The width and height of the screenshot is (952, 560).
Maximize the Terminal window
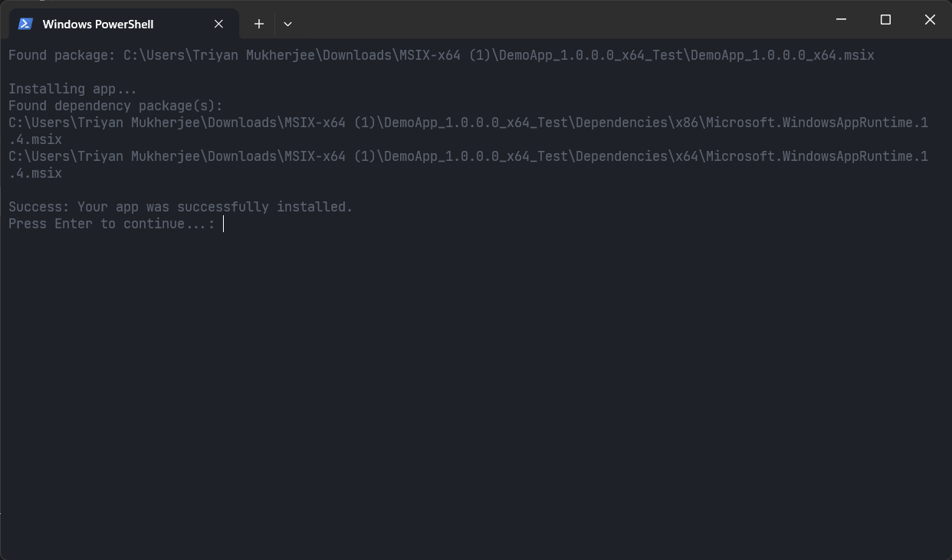(x=885, y=20)
